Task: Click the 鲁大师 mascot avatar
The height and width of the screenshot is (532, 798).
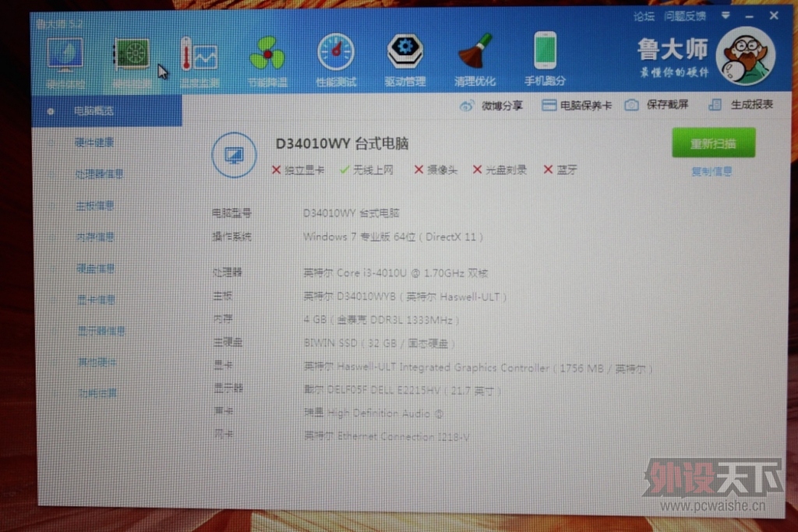Action: (x=745, y=56)
